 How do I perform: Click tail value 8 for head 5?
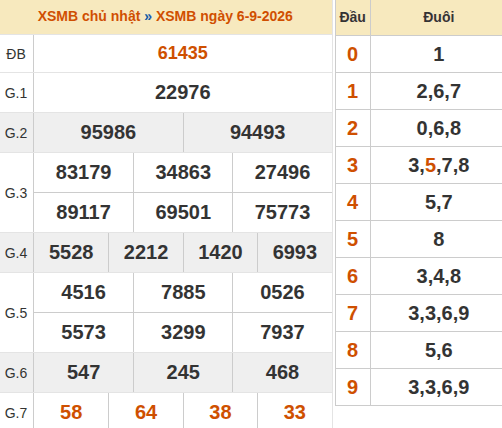(x=439, y=239)
